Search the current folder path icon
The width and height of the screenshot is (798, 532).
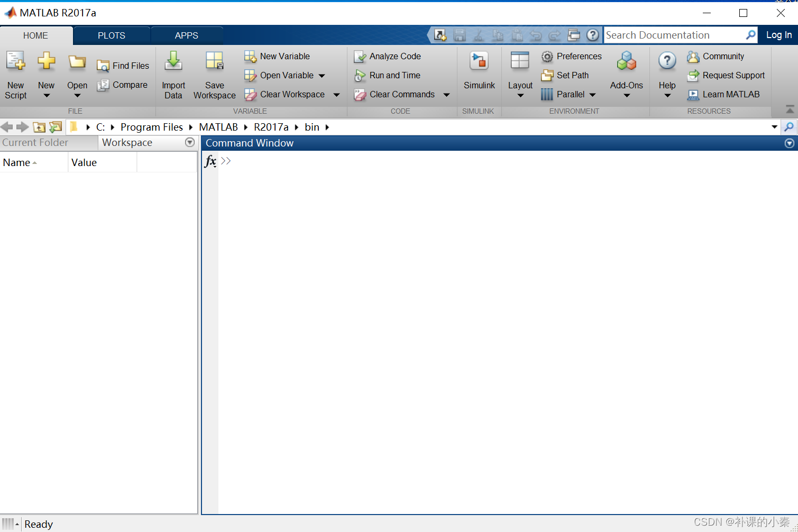click(x=789, y=127)
